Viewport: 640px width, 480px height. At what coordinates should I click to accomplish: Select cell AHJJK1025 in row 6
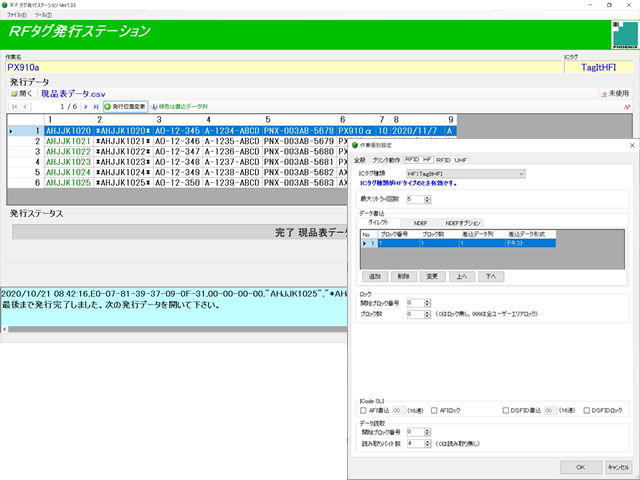(68, 183)
